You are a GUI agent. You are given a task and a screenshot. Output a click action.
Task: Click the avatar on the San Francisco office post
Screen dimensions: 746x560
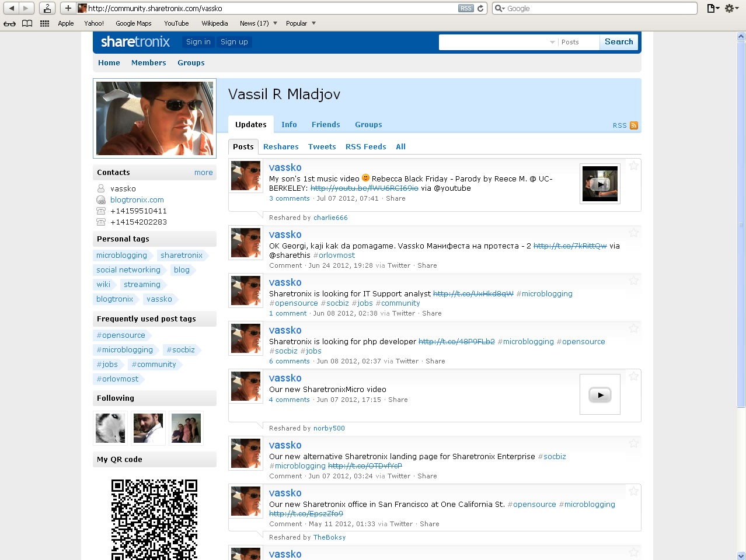(x=246, y=501)
